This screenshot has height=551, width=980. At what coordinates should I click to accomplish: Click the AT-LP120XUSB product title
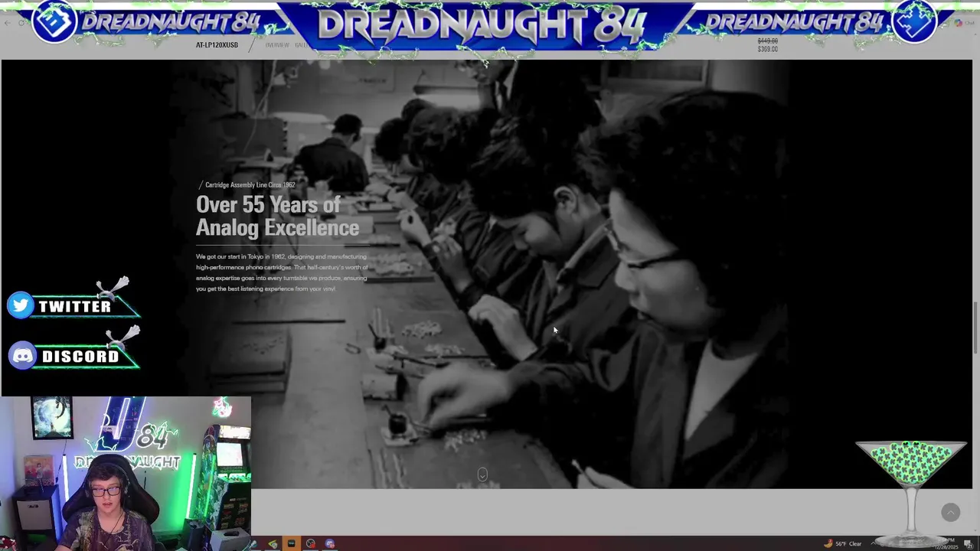coord(217,45)
